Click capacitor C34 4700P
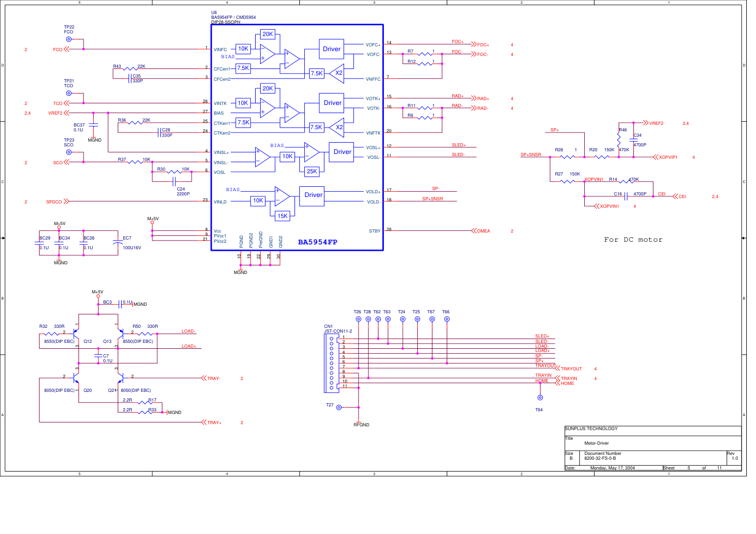 [x=639, y=140]
